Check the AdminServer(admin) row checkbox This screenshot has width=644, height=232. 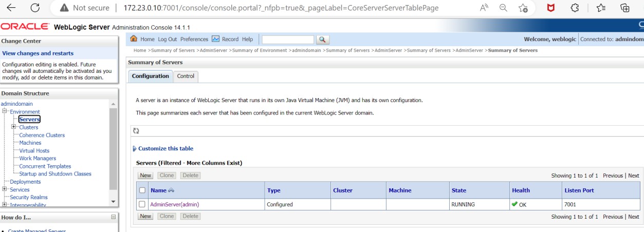click(x=142, y=204)
